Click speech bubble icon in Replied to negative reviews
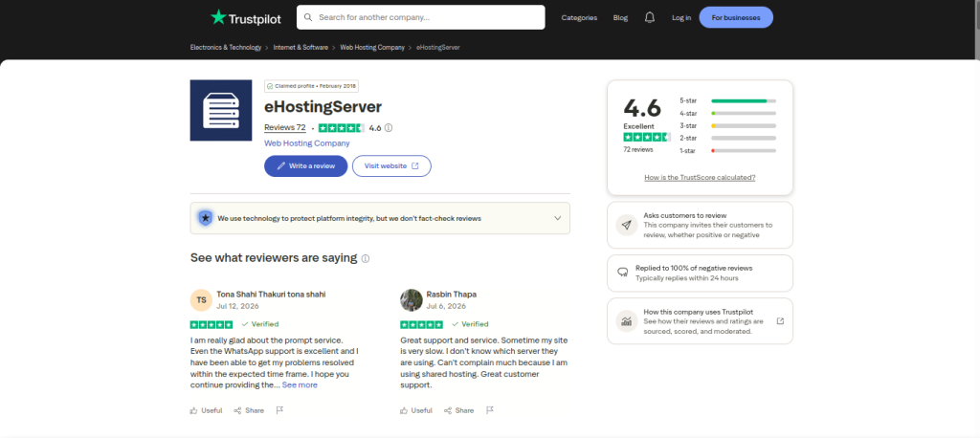The image size is (980, 438). [x=622, y=273]
